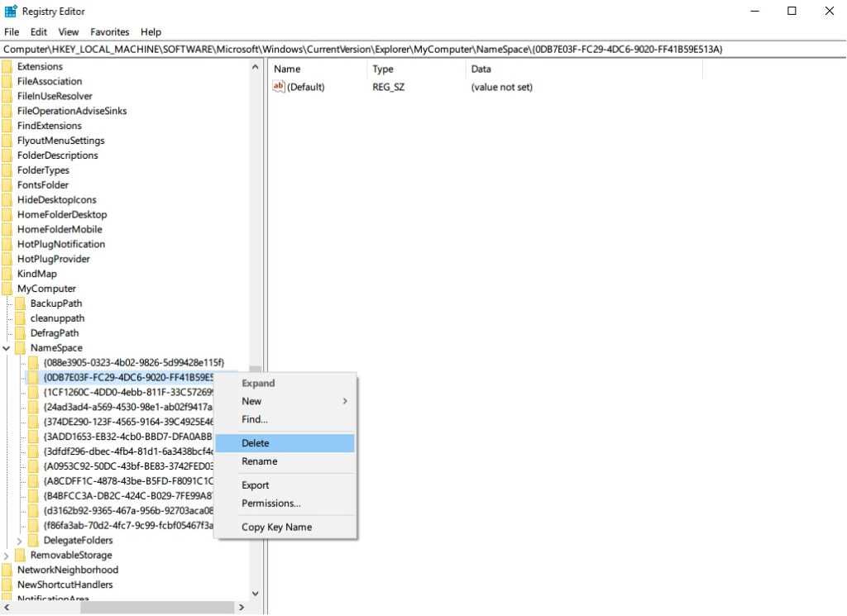Click the NameSpace folder icon
The height and width of the screenshot is (616, 847).
[x=20, y=347]
